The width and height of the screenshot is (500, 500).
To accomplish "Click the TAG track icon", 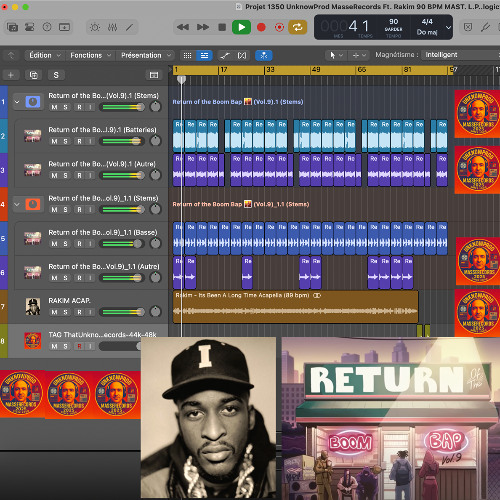I will pos(33,341).
